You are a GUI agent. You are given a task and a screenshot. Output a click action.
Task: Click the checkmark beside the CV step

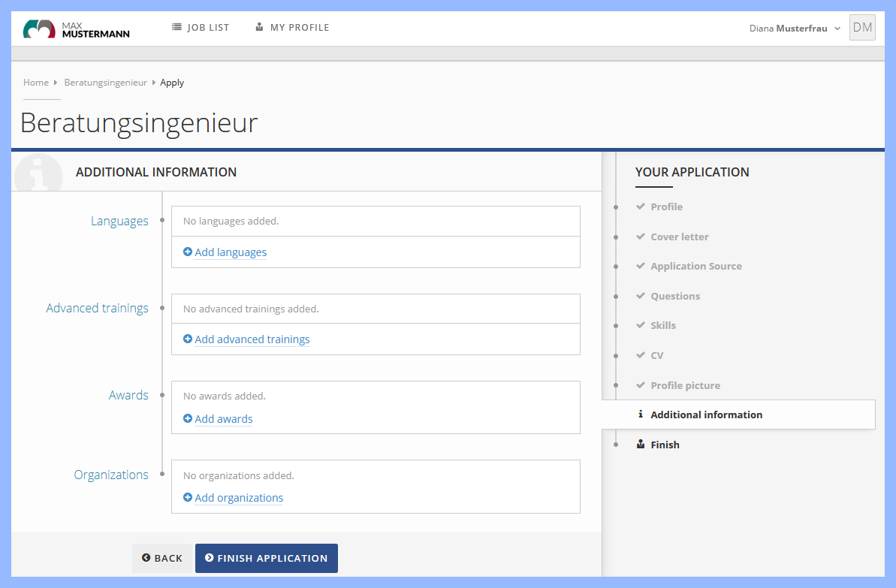[641, 354]
